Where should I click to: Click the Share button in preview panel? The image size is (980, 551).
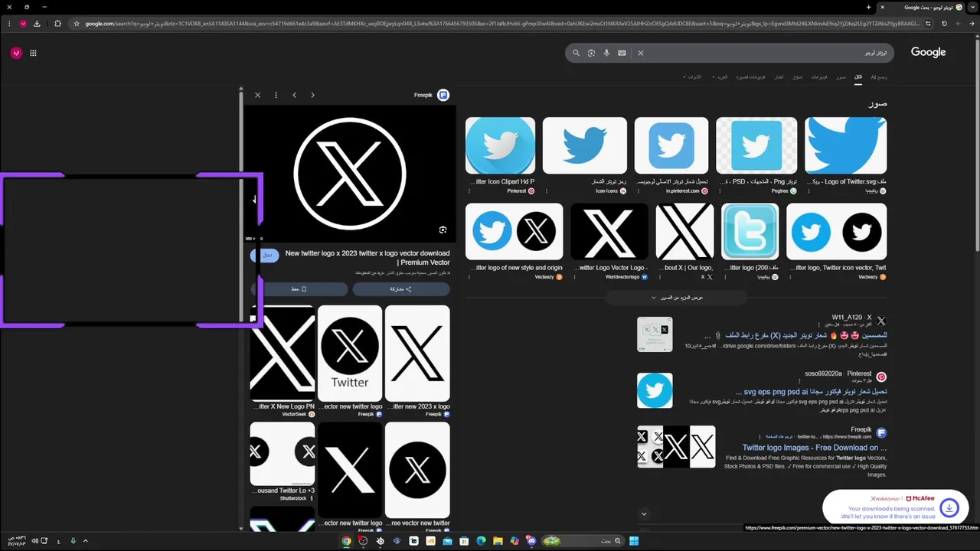(x=401, y=289)
